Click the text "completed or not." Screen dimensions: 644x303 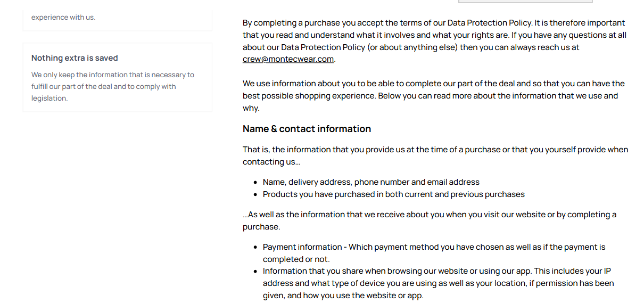click(296, 259)
